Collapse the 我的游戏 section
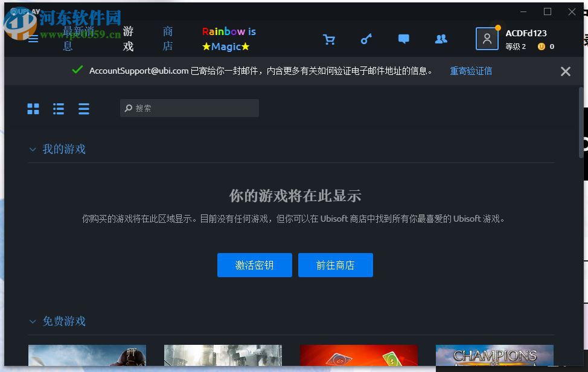This screenshot has width=588, height=372. (x=32, y=149)
